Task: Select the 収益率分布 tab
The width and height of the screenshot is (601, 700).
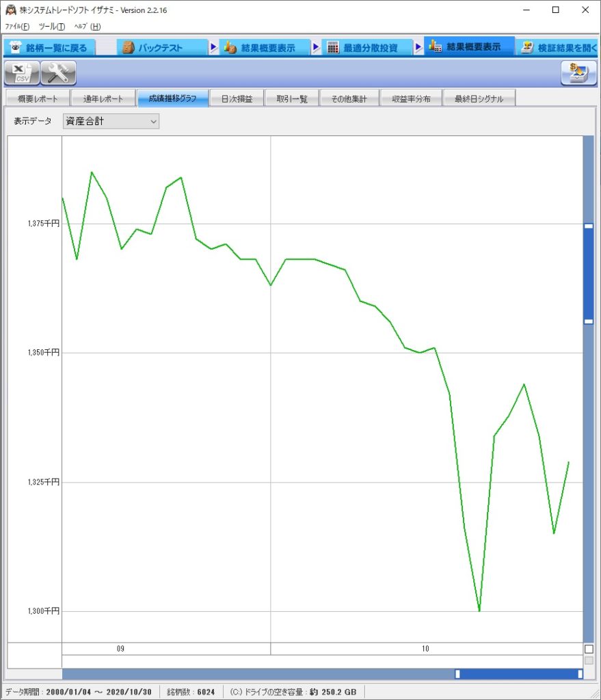Action: coord(411,99)
